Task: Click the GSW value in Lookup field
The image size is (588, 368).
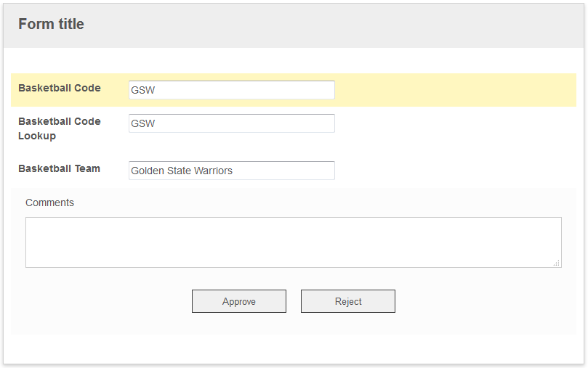Action: [x=143, y=123]
